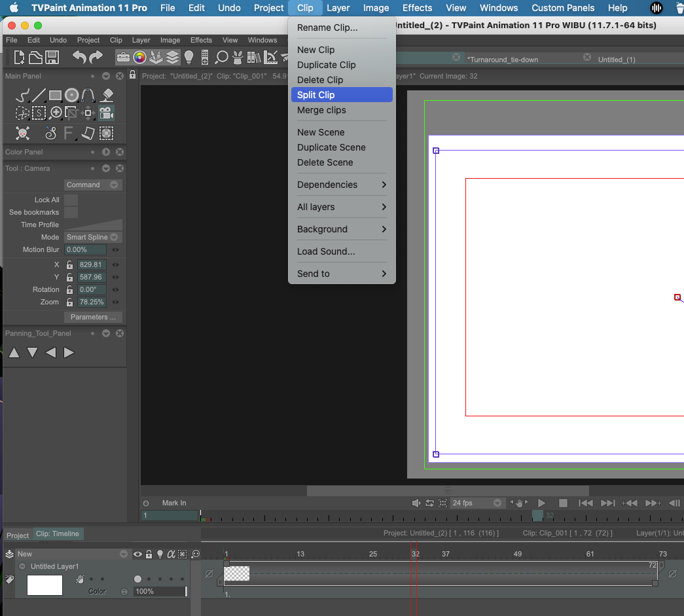Open the 24 fps frame rate dropdown

point(477,503)
